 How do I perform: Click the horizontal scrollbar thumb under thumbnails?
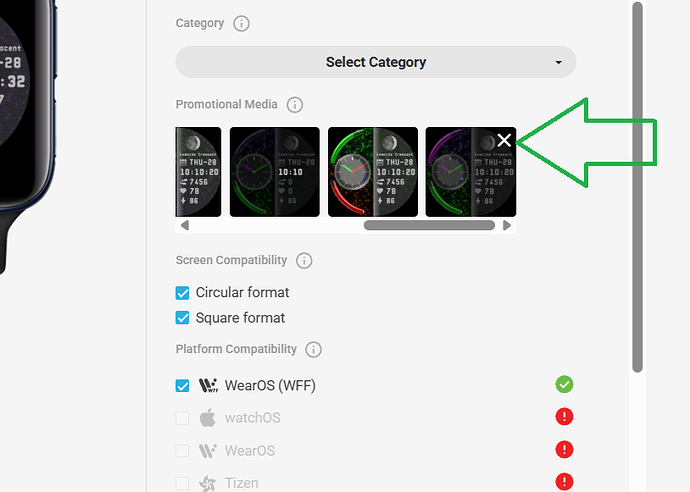point(429,225)
